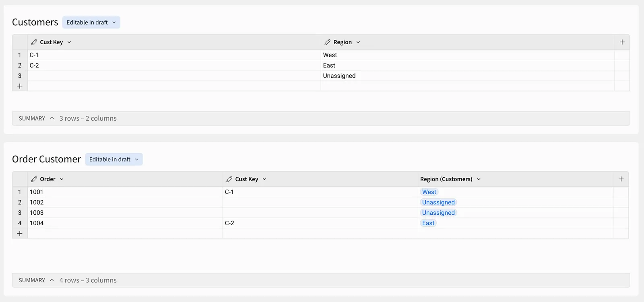Click the Unassigned lookup tag for order 1002
The height and width of the screenshot is (302, 644).
coord(438,203)
